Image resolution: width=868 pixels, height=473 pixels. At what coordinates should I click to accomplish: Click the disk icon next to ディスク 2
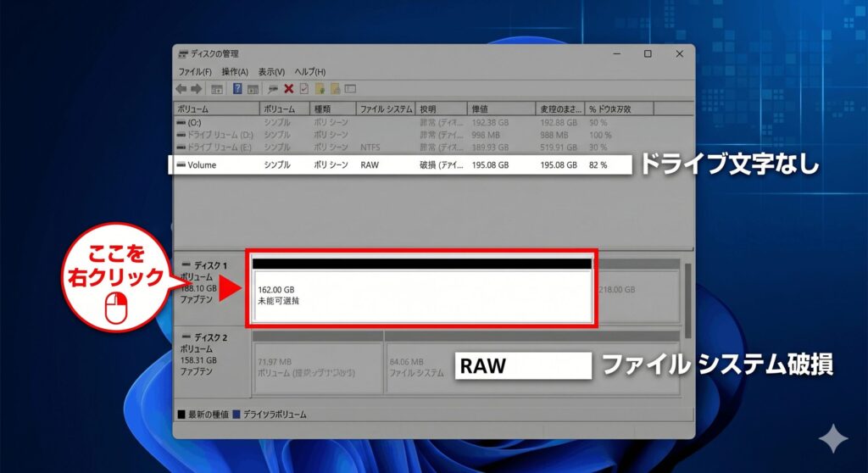click(x=186, y=337)
